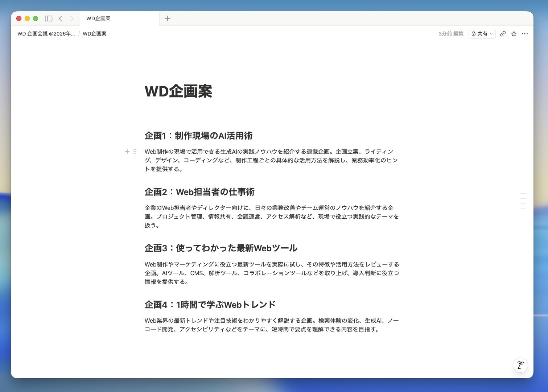This screenshot has height=392, width=548.
Task: Click paragraph starting Web制作の現場で活用できる
Action: pyautogui.click(x=272, y=160)
